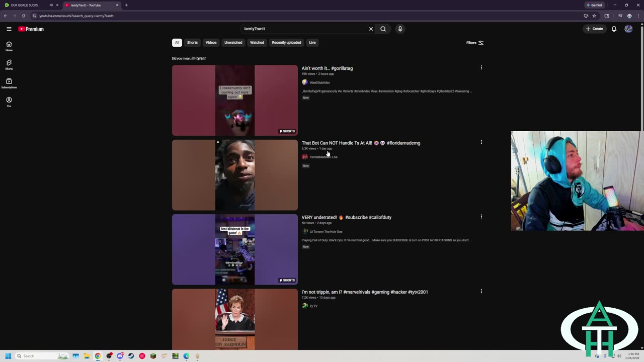Open the browser profile icon in the toolbar
Viewport: 644px width, 362px height.
629,16
